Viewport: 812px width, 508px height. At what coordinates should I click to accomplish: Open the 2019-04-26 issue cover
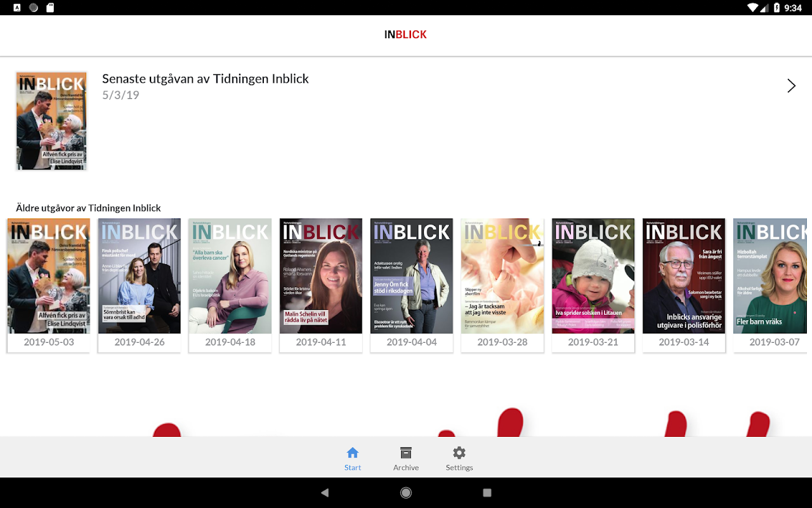pos(140,276)
